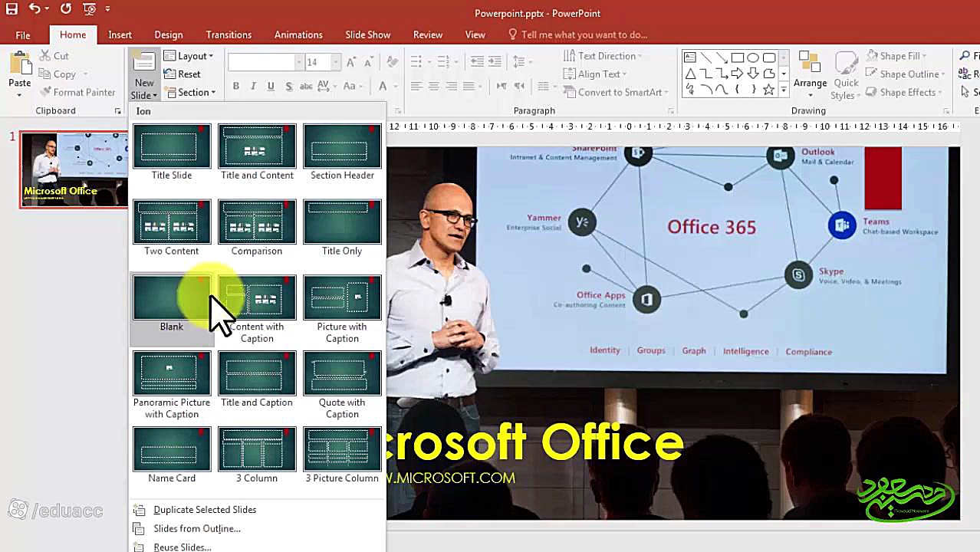
Task: Click Tell me what you want to do
Action: [577, 34]
